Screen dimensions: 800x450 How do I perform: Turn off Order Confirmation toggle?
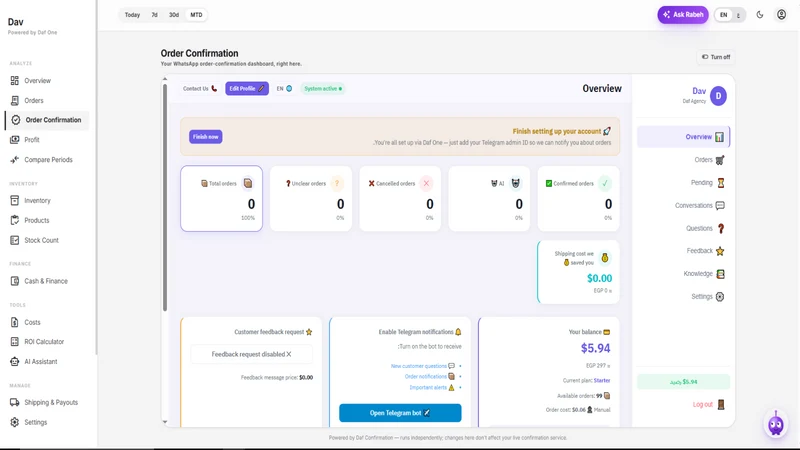click(x=716, y=57)
